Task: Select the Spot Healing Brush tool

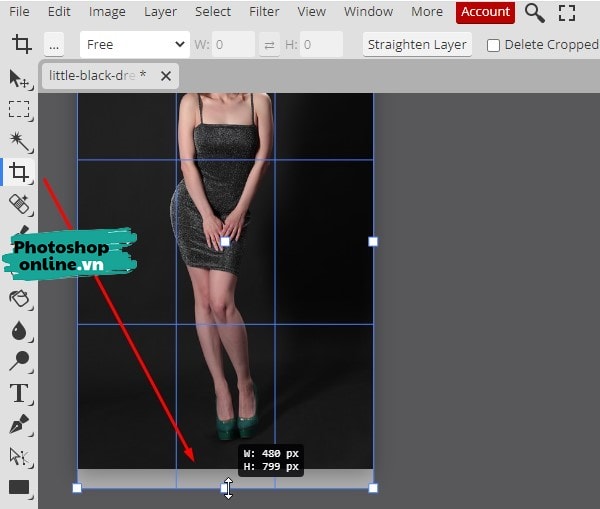Action: (x=19, y=204)
